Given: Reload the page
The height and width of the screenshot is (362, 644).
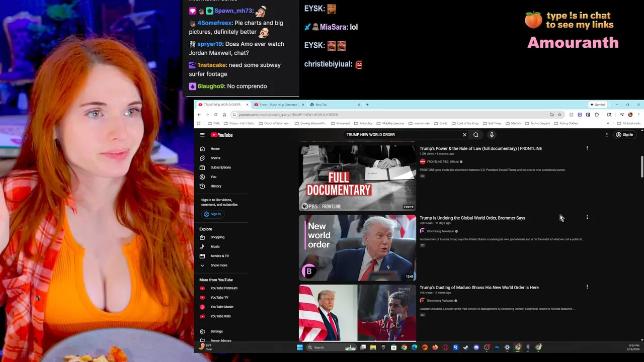Looking at the screenshot, I should coord(216,115).
